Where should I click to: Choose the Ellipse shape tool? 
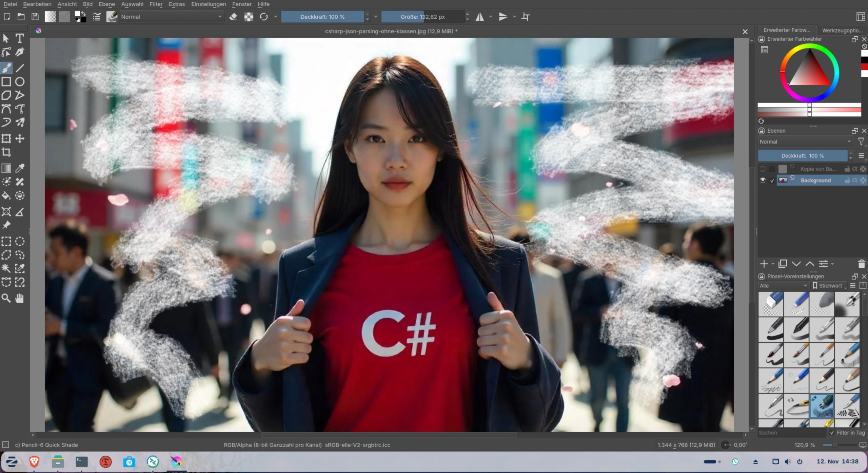[x=20, y=82]
